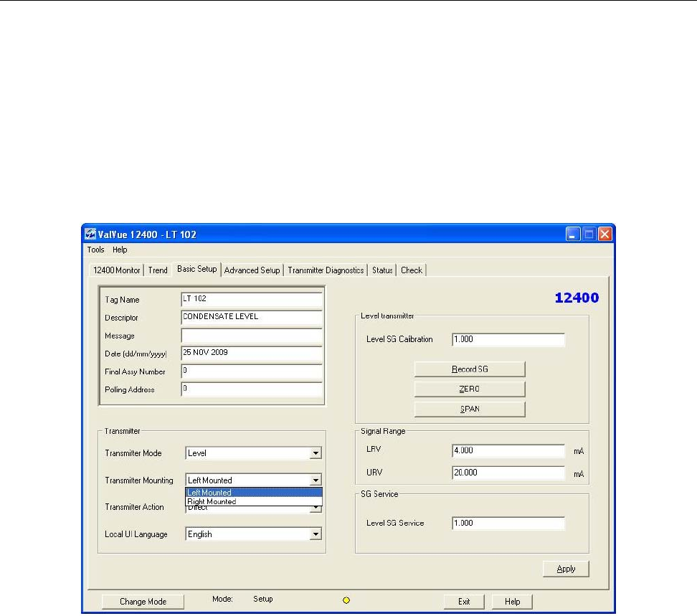This screenshot has width=697, height=616.
Task: Click the blue 12400 model label
Action: pyautogui.click(x=577, y=298)
